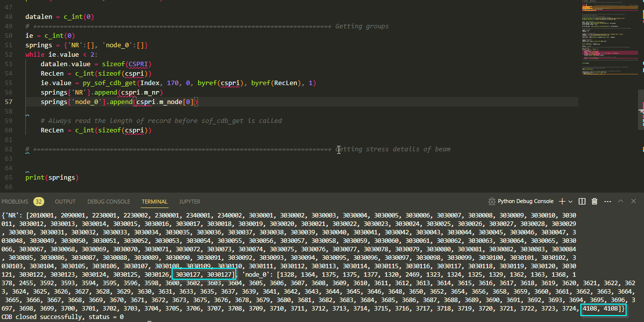The image size is (644, 322).
Task: Click the 'Getting stress details of beam' comment
Action: coord(393,149)
